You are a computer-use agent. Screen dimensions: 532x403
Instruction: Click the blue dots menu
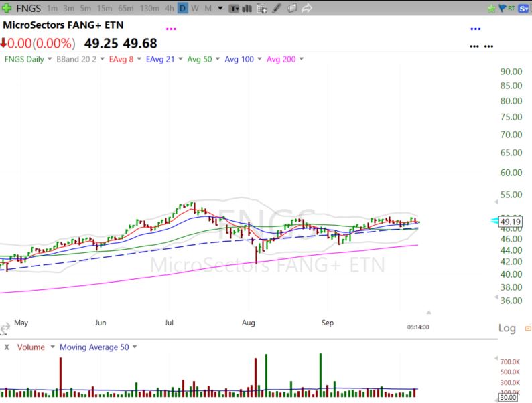pyautogui.click(x=475, y=29)
